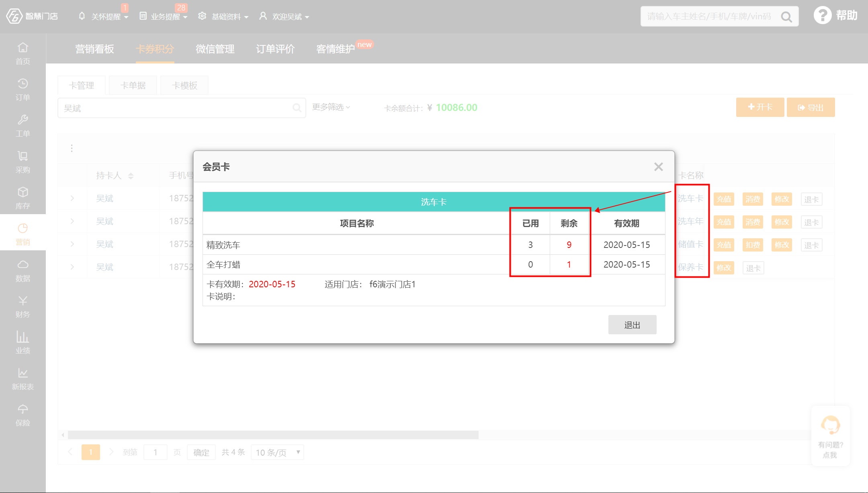The height and width of the screenshot is (493, 868).
Task: Switch to 客情维护 tab
Action: 336,49
